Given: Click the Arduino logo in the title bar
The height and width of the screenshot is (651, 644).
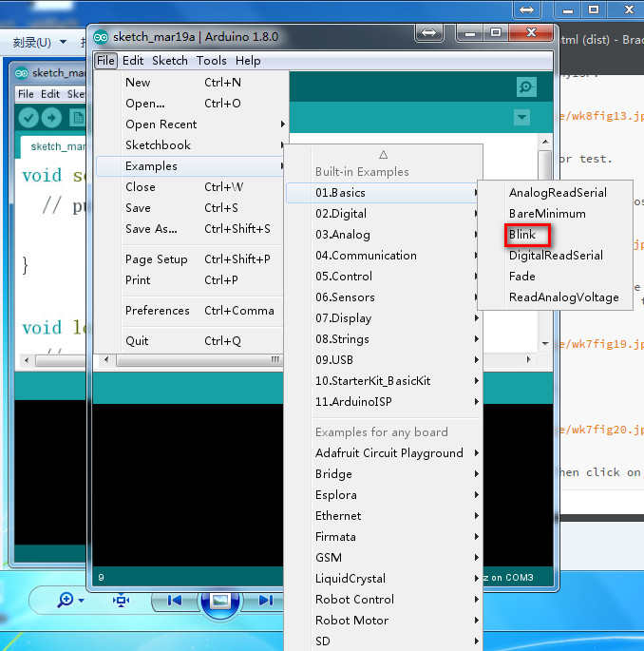Looking at the screenshot, I should click(101, 37).
